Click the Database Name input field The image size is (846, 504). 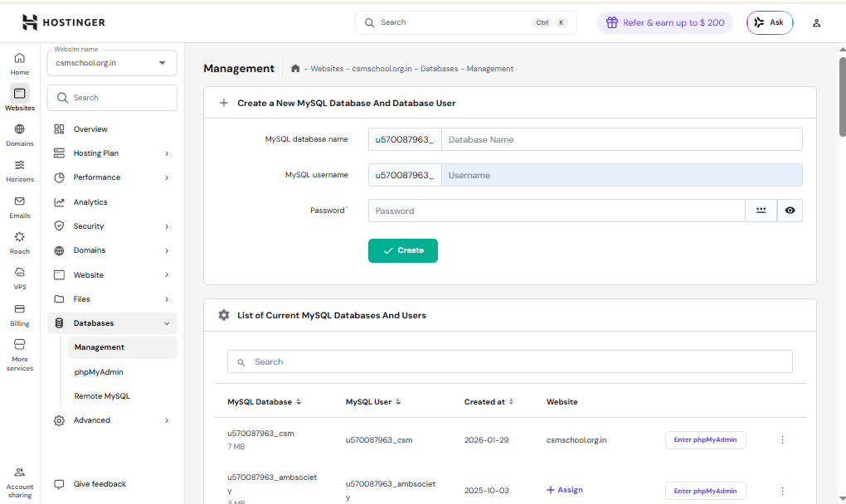pyautogui.click(x=621, y=140)
